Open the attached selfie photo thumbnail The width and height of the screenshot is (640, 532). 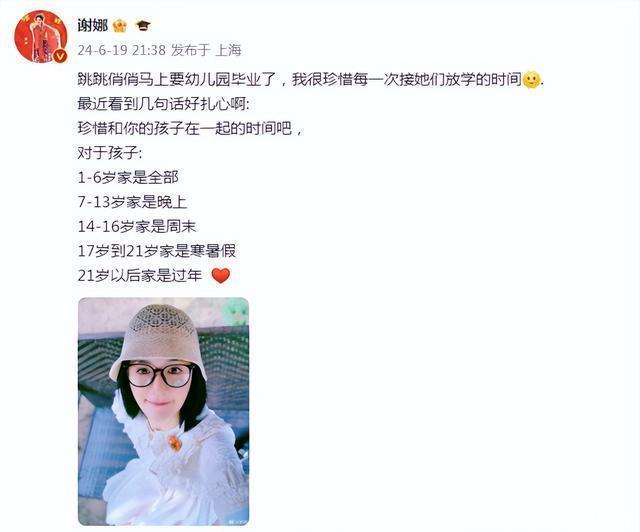tap(163, 411)
